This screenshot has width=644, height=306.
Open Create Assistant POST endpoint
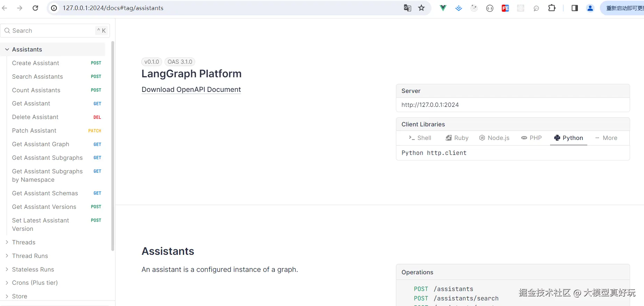pos(35,63)
